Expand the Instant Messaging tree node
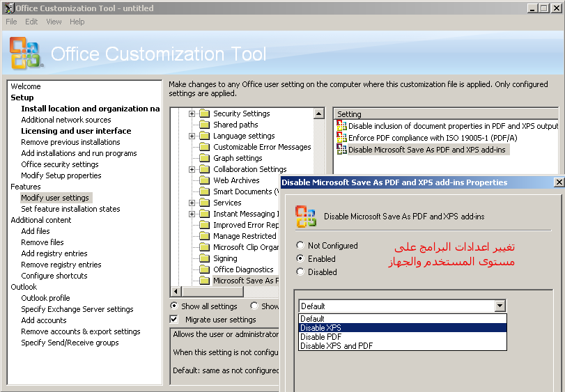 192,214
